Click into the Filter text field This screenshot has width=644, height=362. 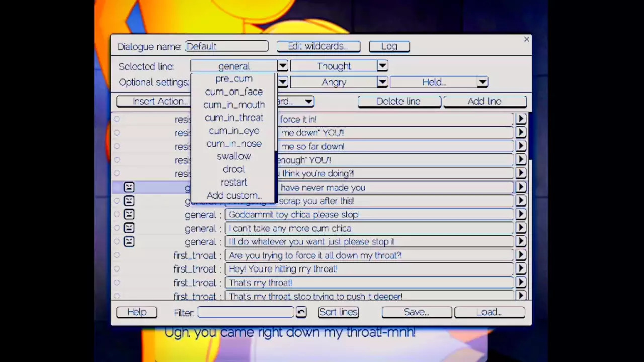click(x=246, y=312)
